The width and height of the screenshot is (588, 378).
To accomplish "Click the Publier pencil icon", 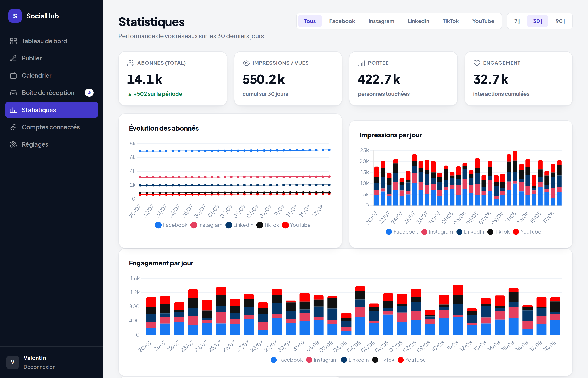I will [13, 58].
